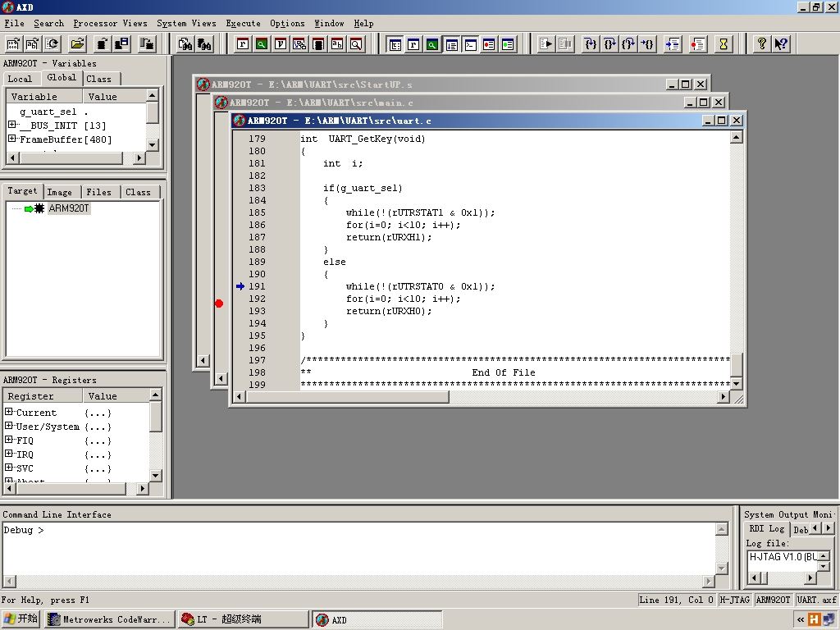Image resolution: width=840 pixels, height=630 pixels.
Task: Expand the User/System registers group
Action: [8, 426]
